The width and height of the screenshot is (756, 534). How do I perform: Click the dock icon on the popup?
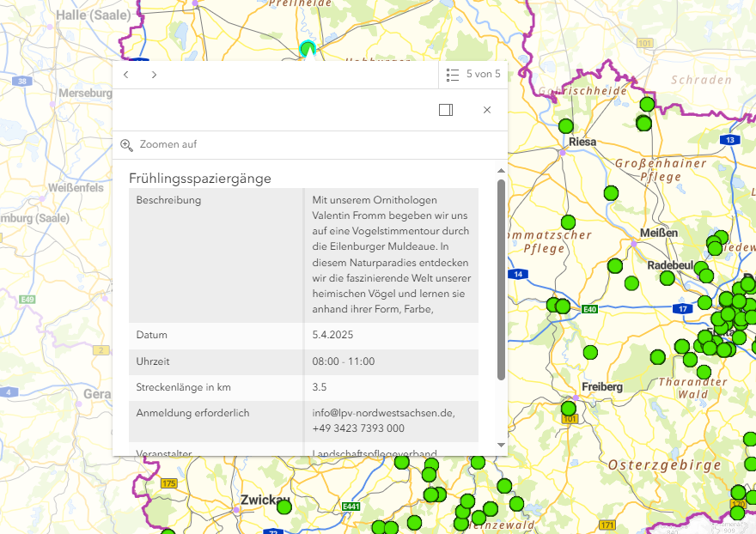446,110
